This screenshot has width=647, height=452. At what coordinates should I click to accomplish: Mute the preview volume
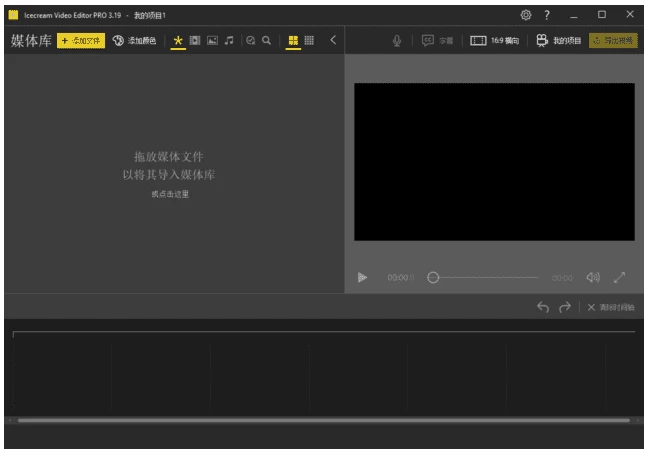[x=593, y=277]
